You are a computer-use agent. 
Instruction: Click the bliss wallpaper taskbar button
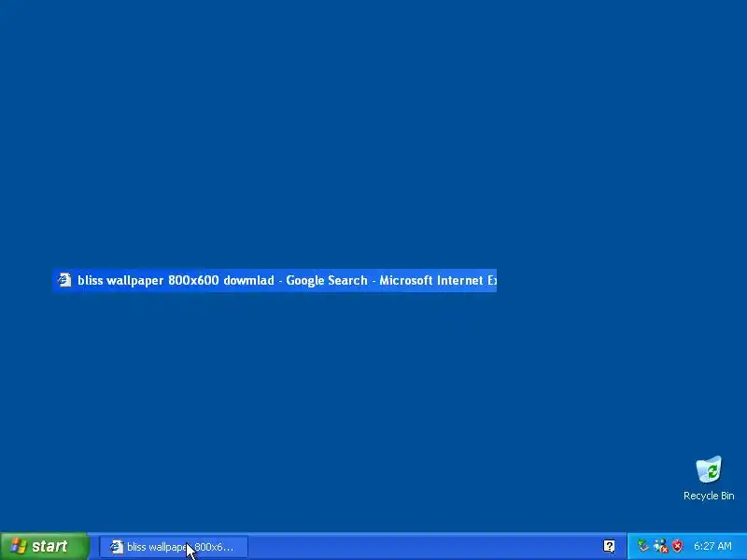pos(174,547)
